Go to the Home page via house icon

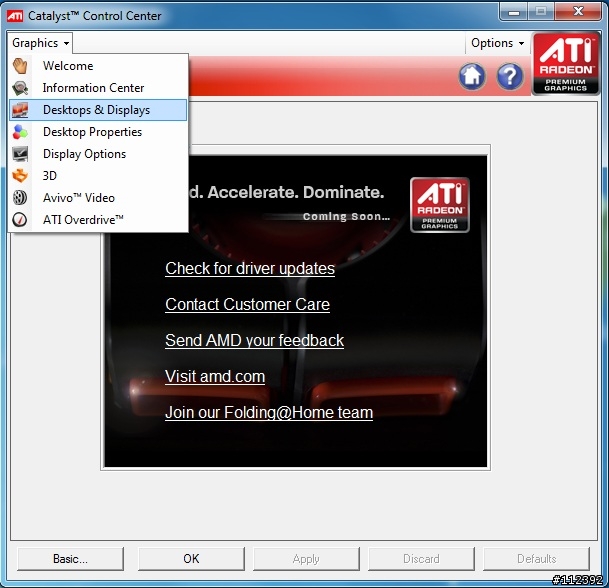coord(472,76)
